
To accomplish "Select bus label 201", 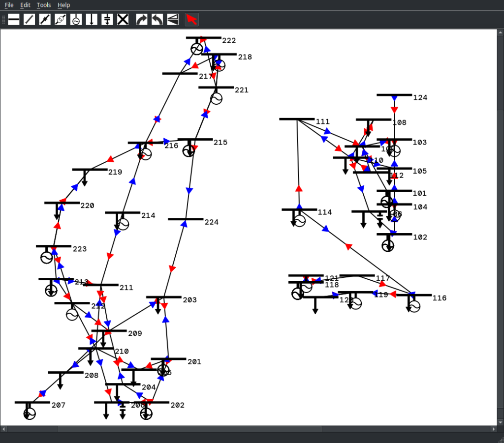I will (194, 362).
